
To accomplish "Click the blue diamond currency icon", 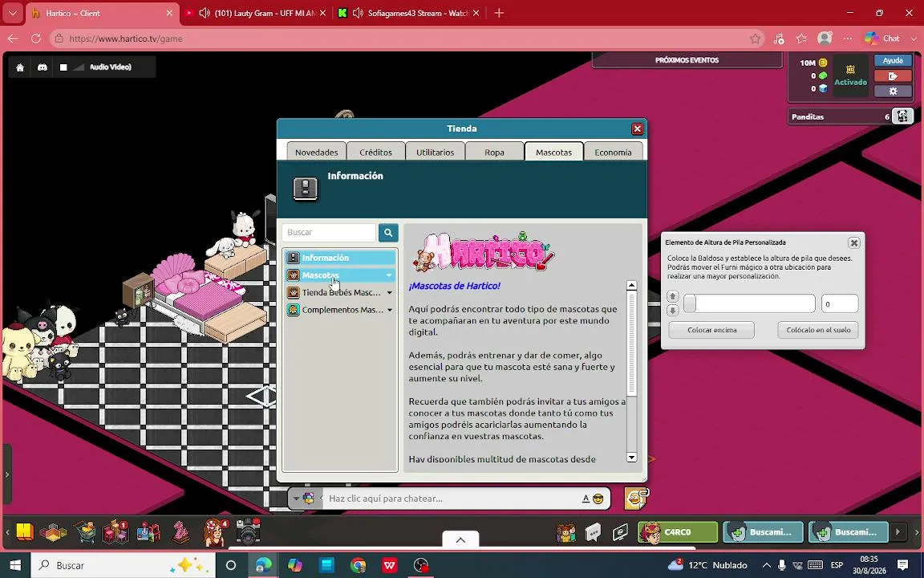I will 823,88.
